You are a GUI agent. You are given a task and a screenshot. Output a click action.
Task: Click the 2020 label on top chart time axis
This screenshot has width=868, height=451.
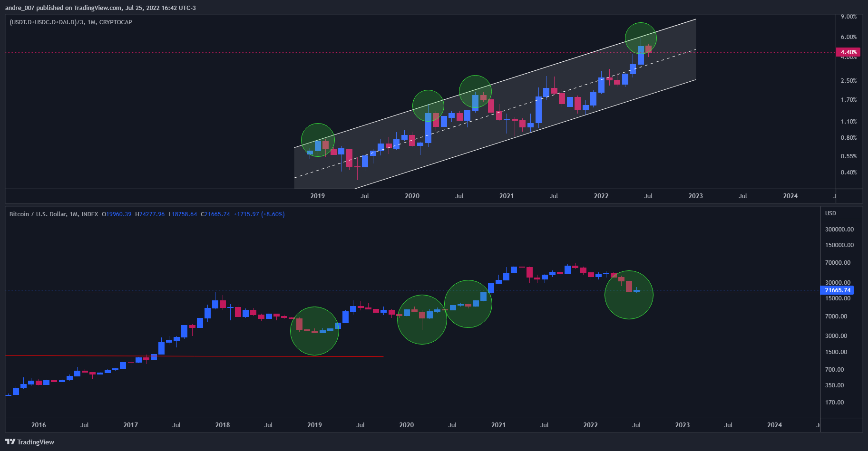[x=412, y=196]
